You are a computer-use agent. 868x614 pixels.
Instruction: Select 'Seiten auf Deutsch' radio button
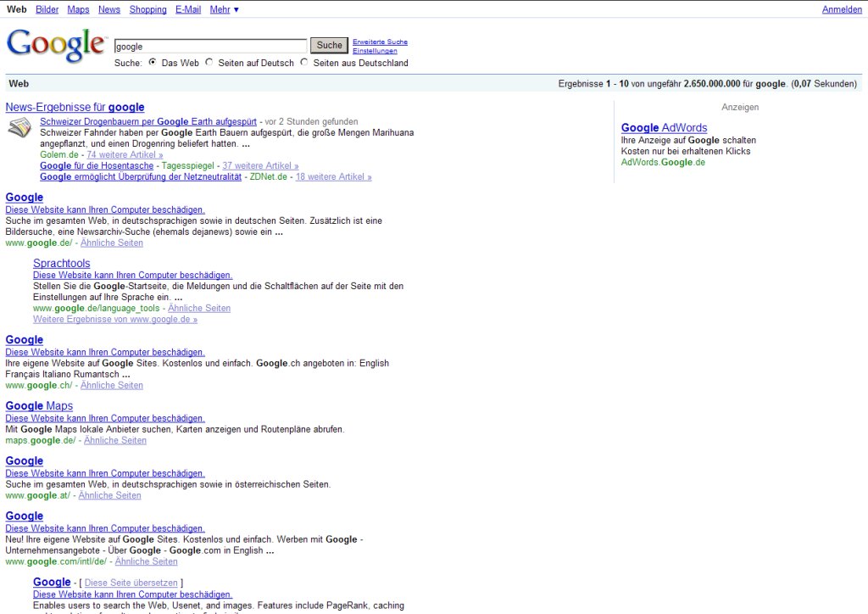[x=209, y=62]
